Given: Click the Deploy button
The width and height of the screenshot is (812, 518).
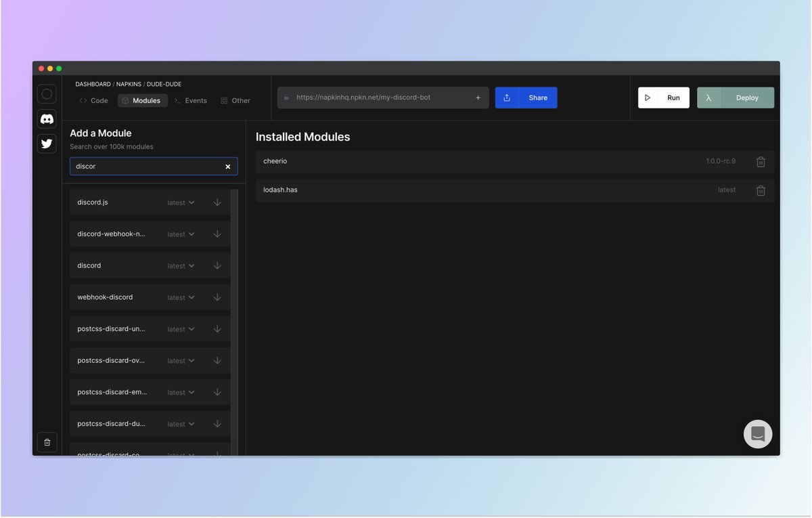Looking at the screenshot, I should [736, 98].
